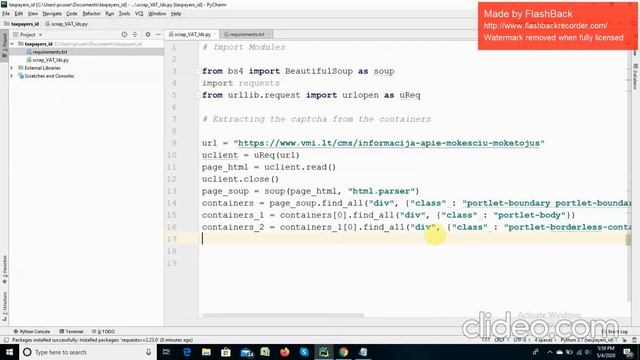Collapse the taxpayers_id project root
Viewport: 640px width, 360px height.
coord(12,44)
